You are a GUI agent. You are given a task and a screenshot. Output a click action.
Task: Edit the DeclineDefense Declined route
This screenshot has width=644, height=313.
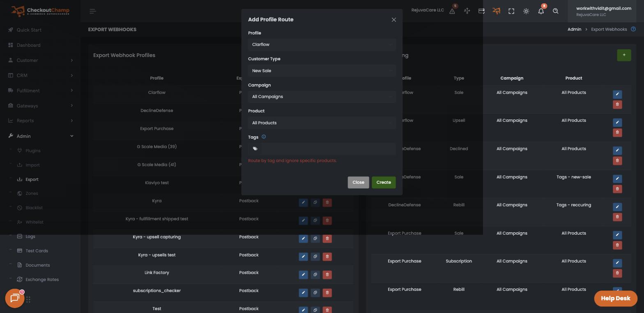[x=617, y=151]
